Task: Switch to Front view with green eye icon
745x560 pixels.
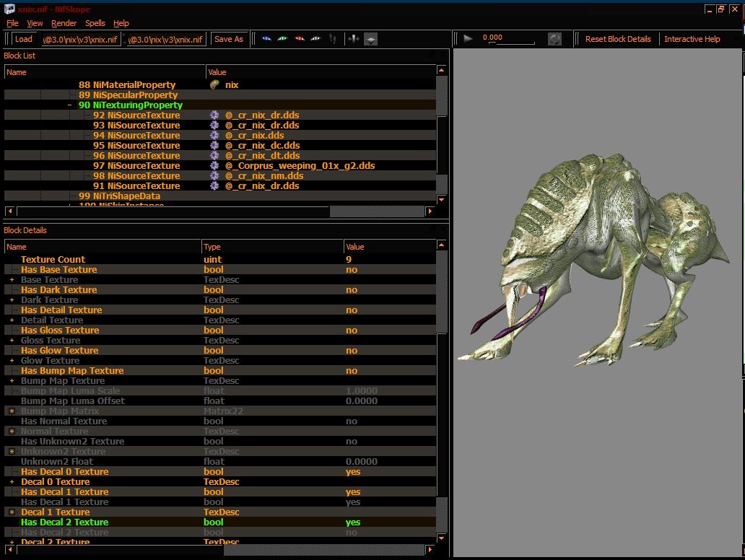Action: coord(283,39)
